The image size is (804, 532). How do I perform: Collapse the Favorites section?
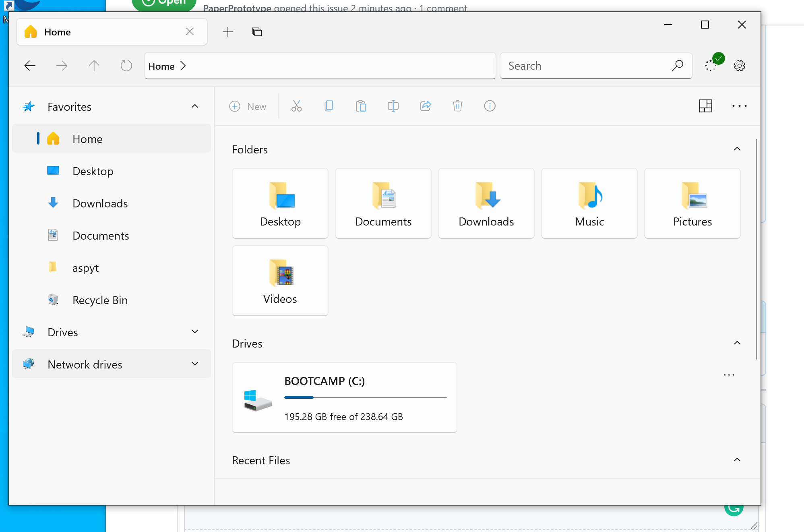(194, 106)
